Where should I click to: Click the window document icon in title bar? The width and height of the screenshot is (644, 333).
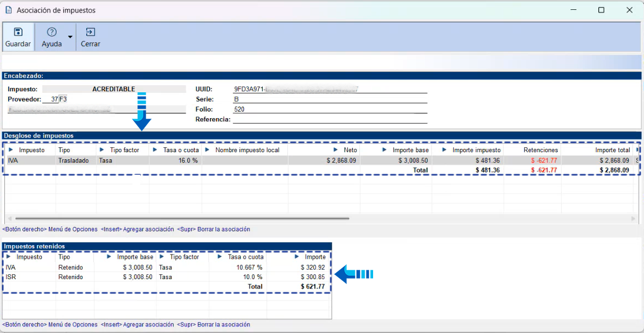click(x=8, y=10)
